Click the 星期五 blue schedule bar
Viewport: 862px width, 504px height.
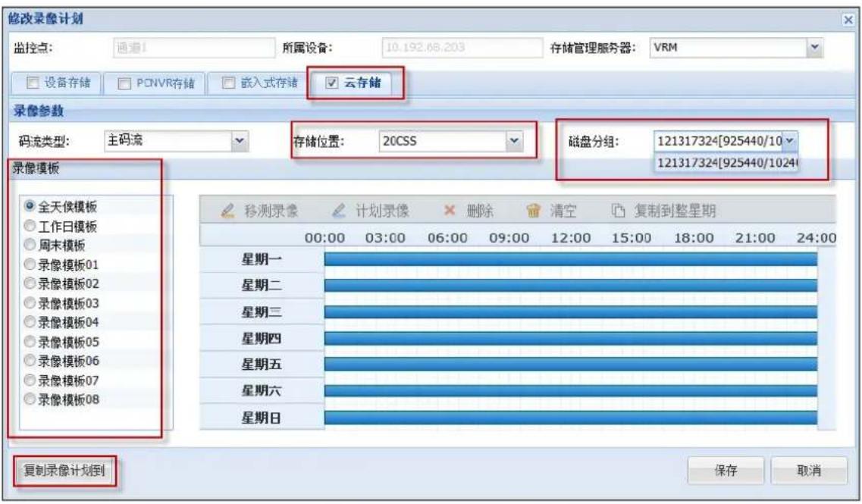(571, 364)
